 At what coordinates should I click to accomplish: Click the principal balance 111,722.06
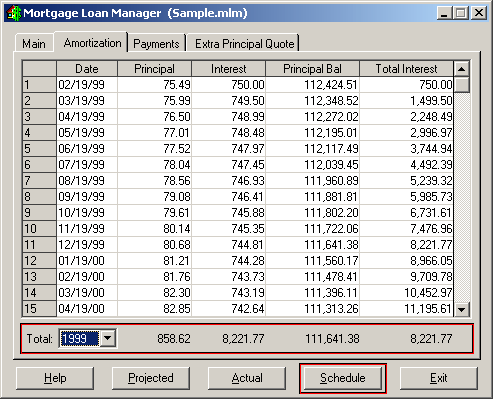click(x=312, y=229)
